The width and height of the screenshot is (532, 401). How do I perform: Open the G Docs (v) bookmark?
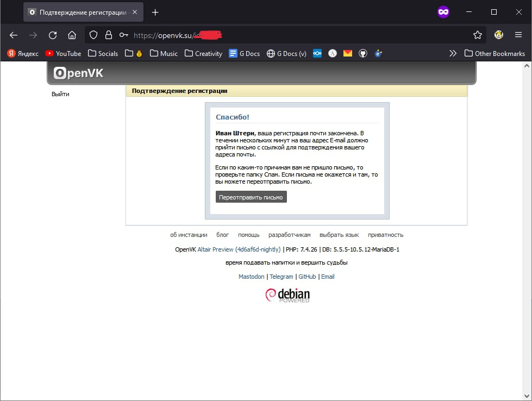[x=287, y=54]
